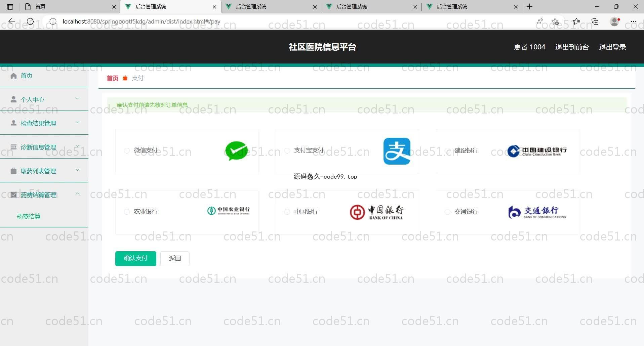
Task: Click the 社区医院信息平台 title
Action: tap(322, 47)
